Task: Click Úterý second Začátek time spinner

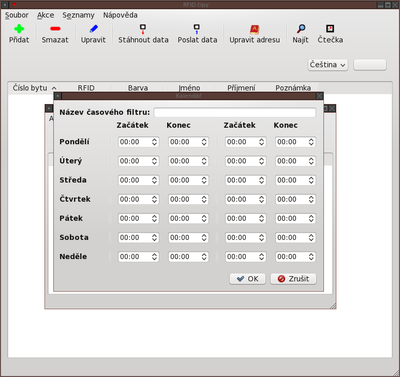Action: [245, 161]
